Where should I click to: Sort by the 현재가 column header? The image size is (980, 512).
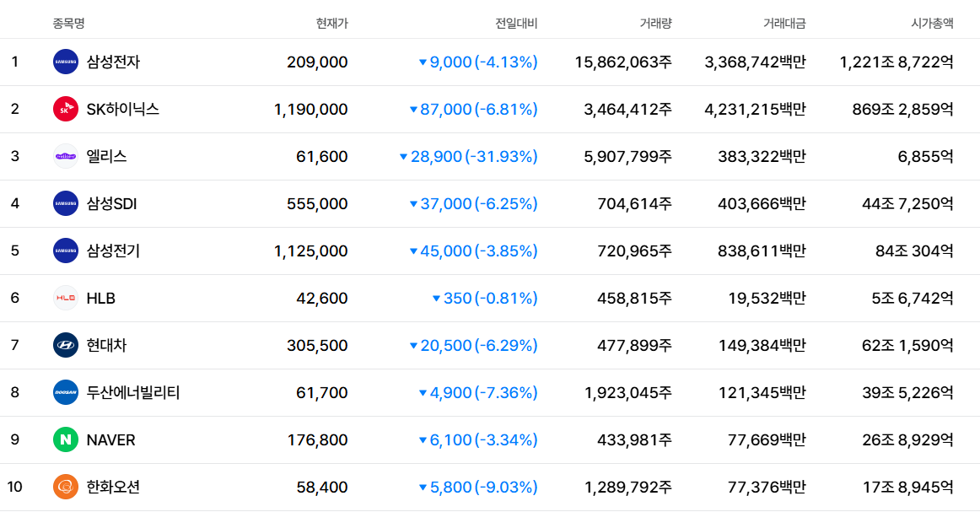click(x=332, y=24)
